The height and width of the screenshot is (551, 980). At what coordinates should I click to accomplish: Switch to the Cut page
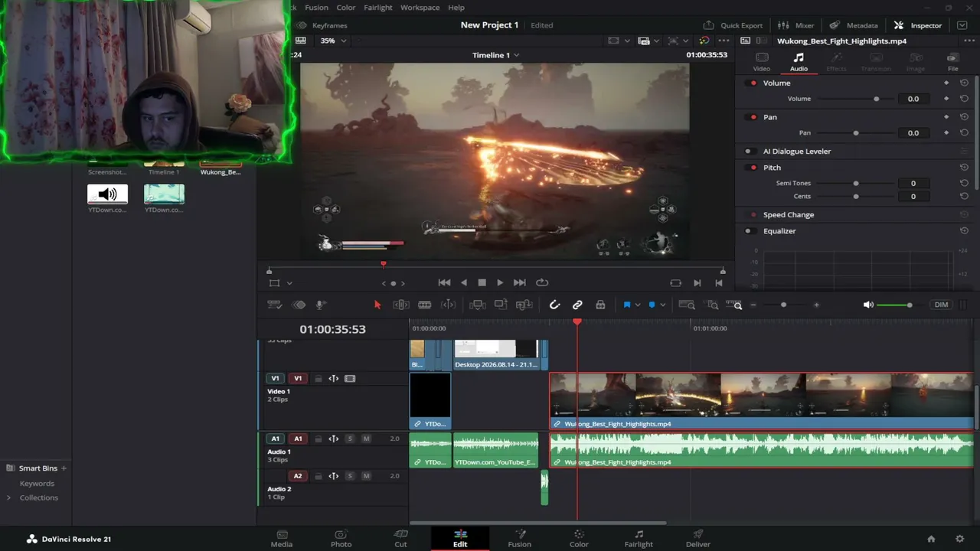pyautogui.click(x=400, y=539)
